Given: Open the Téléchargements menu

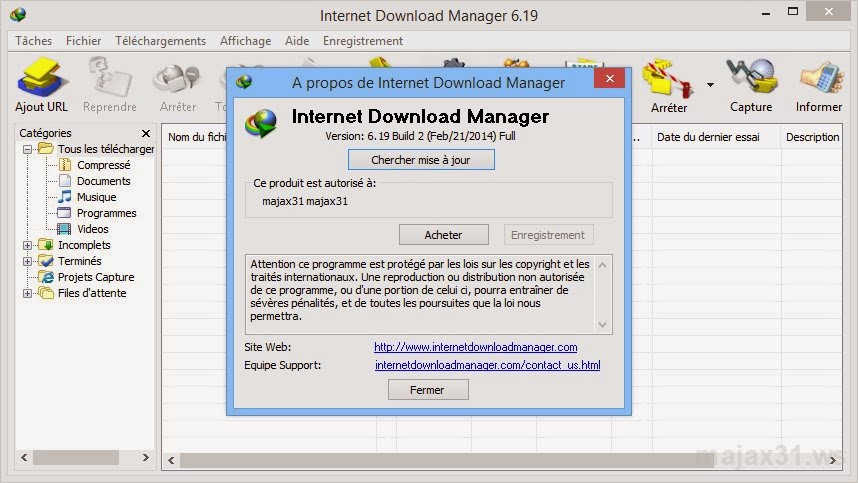Looking at the screenshot, I should pyautogui.click(x=160, y=40).
